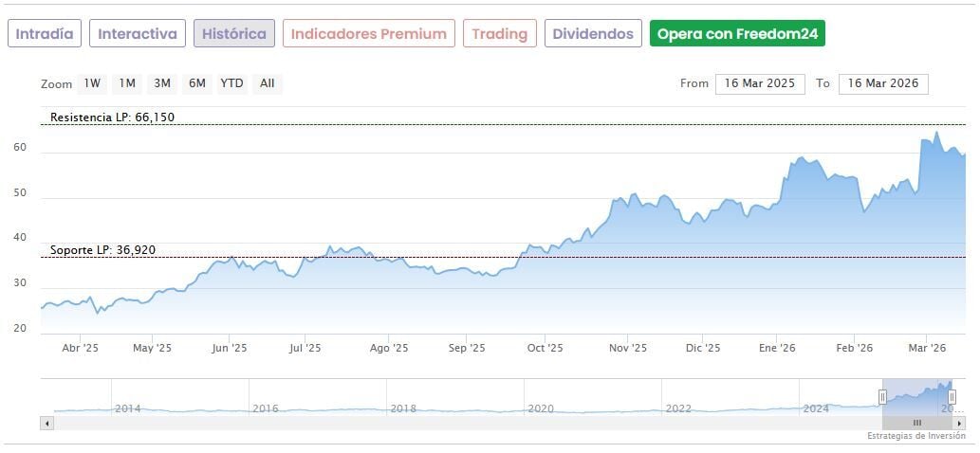Screen dimensions: 980x453
Task: Open the Intradía tab
Action: pyautogui.click(x=45, y=34)
